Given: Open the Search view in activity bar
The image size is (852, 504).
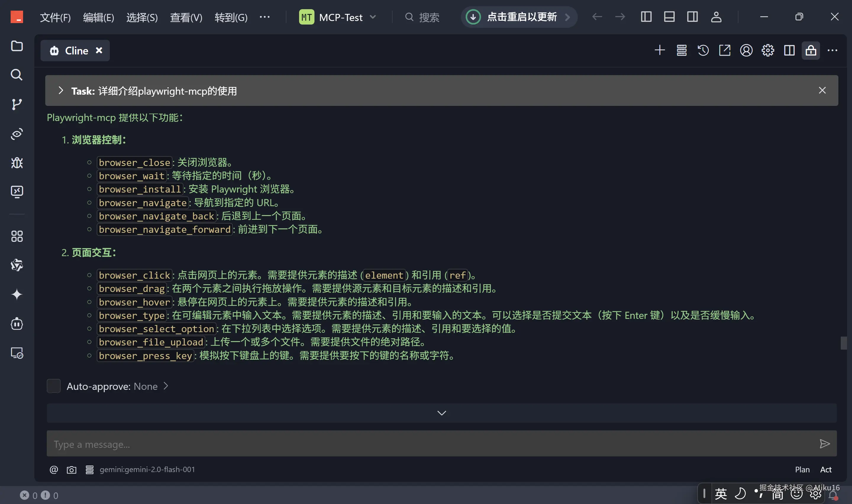Looking at the screenshot, I should (17, 74).
